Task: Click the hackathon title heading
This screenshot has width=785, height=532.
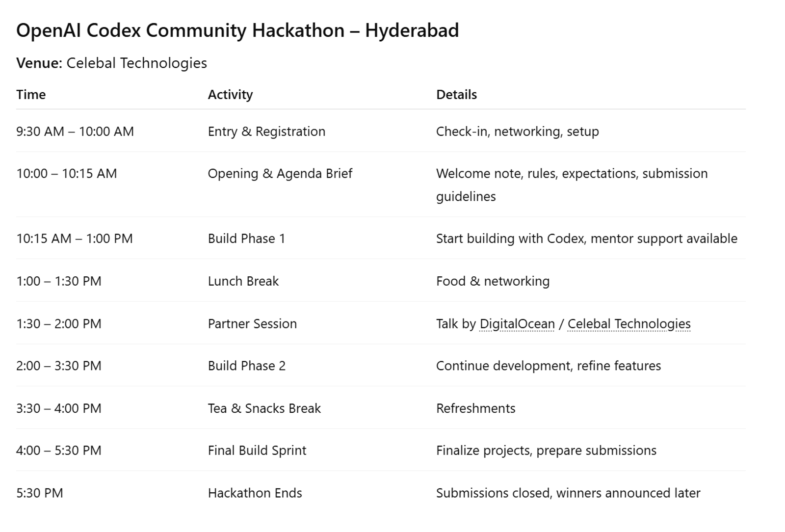Action: point(237,30)
